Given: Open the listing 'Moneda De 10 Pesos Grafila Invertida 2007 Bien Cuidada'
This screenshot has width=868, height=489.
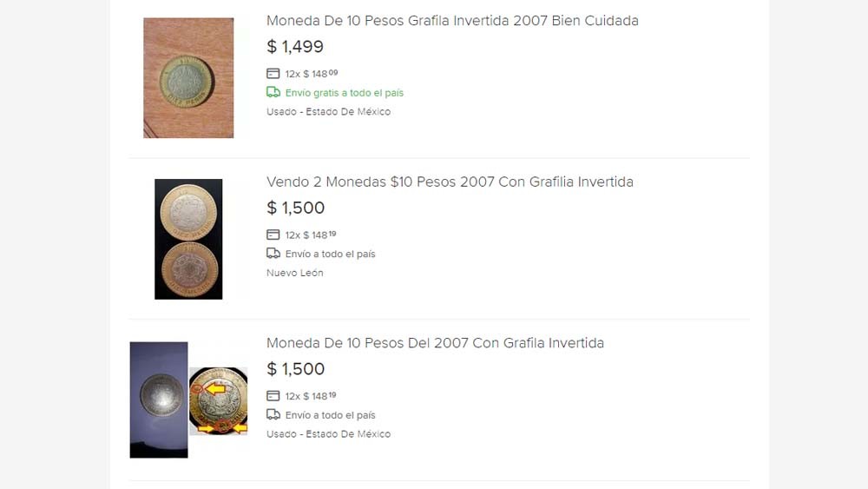Looking at the screenshot, I should (x=452, y=21).
